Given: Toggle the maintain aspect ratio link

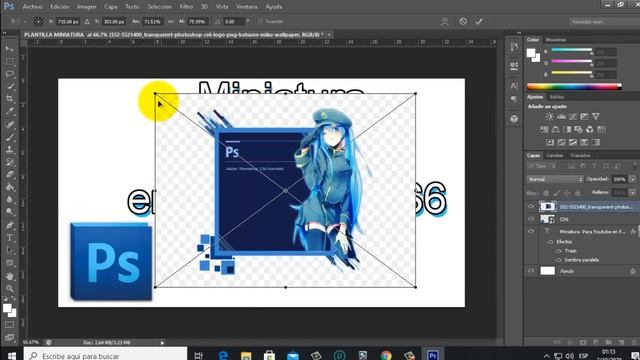Looking at the screenshot, I should pyautogui.click(x=171, y=21).
